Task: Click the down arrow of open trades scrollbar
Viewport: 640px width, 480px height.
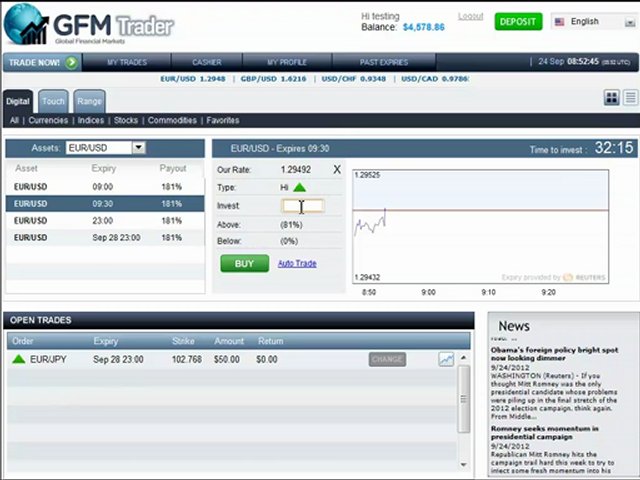Action: pos(463,464)
